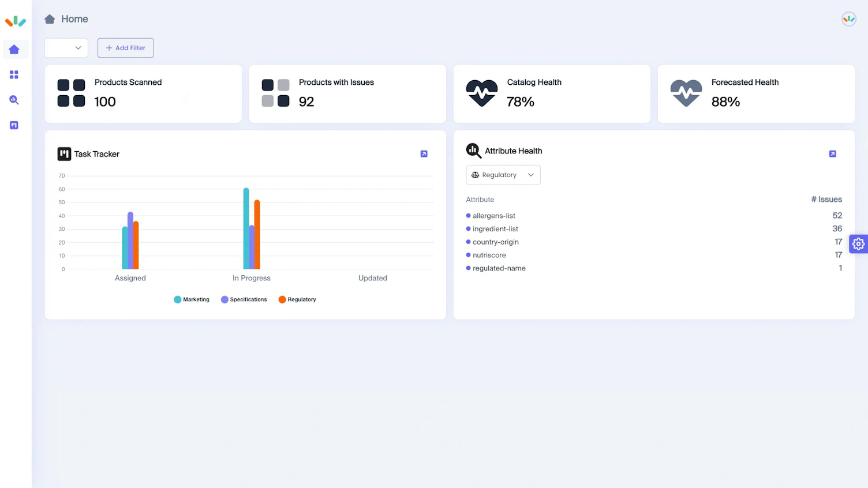Image resolution: width=868 pixels, height=488 pixels.
Task: Click the 52 issues count for allergens-list
Action: [x=837, y=216]
